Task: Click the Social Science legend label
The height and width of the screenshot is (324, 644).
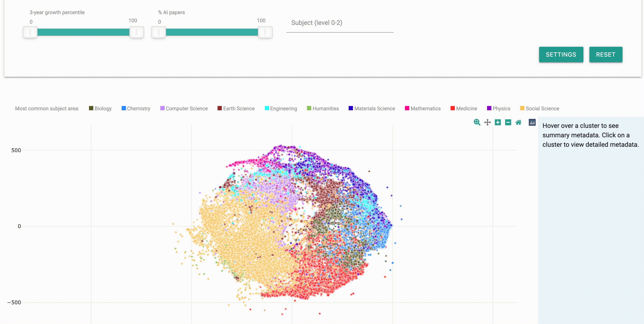Action: coord(542,109)
